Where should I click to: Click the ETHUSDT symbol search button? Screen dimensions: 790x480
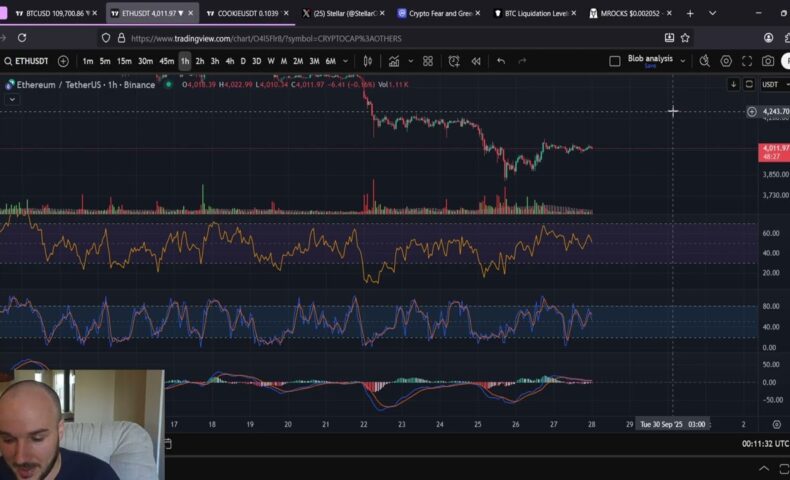point(26,61)
